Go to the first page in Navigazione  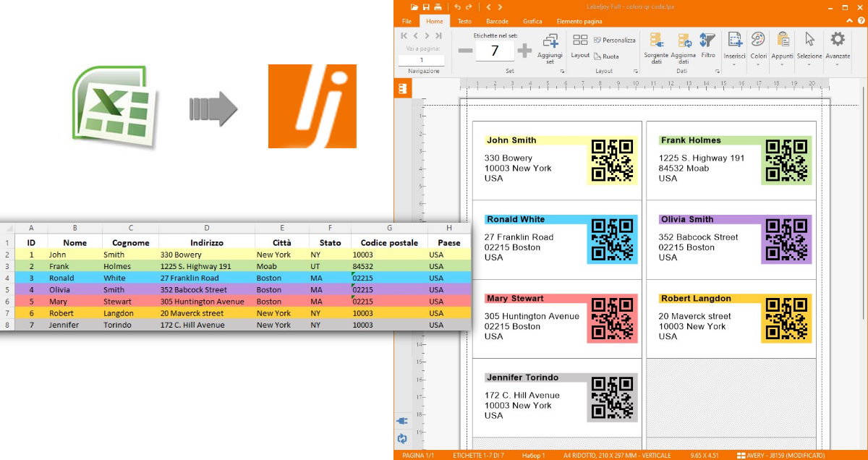(404, 35)
